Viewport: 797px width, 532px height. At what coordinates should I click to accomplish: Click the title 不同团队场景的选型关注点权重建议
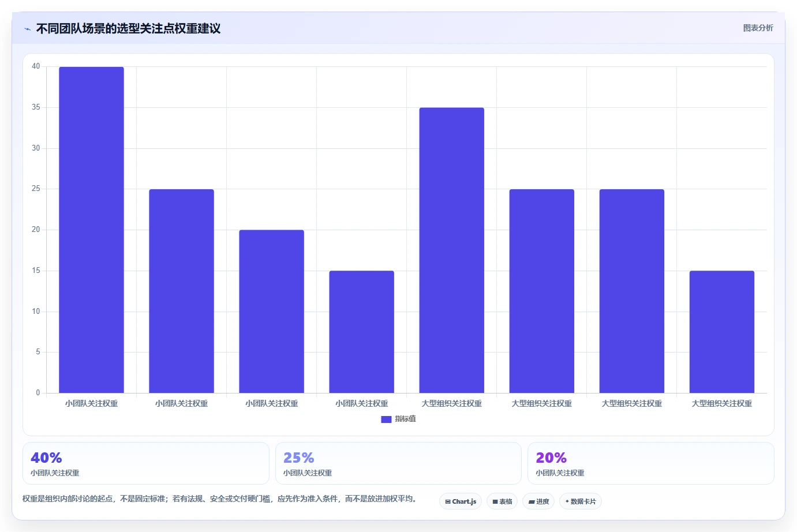pos(128,29)
